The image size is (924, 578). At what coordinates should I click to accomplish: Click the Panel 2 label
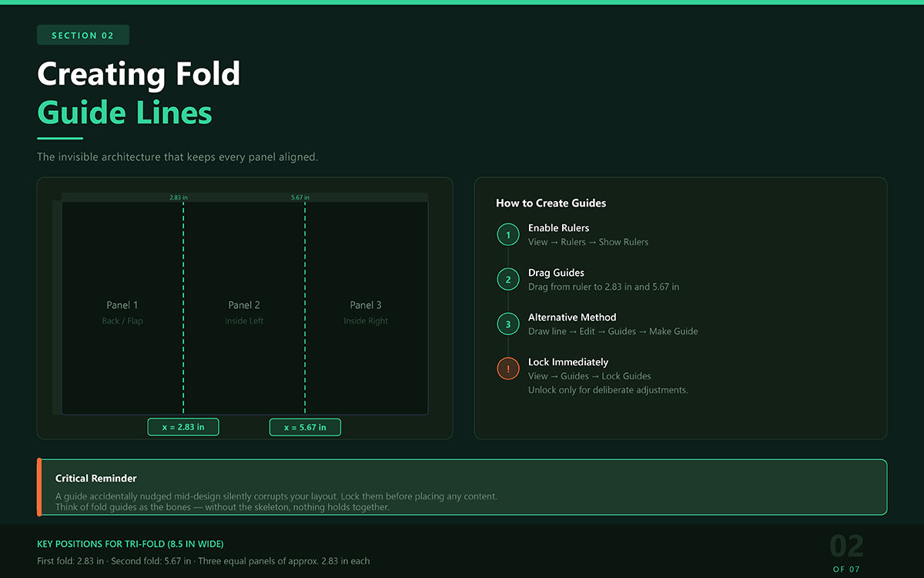coord(244,305)
